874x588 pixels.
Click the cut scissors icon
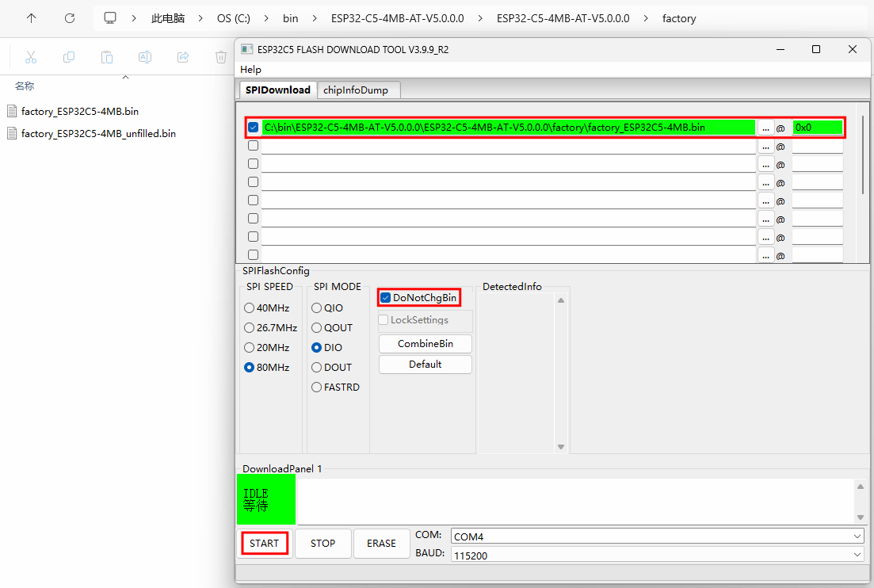(31, 57)
